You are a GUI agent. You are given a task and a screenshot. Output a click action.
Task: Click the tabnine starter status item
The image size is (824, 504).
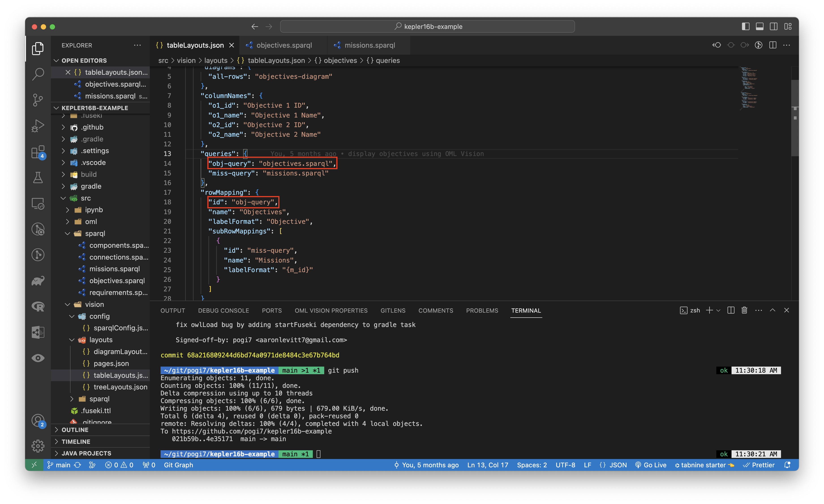704,465
